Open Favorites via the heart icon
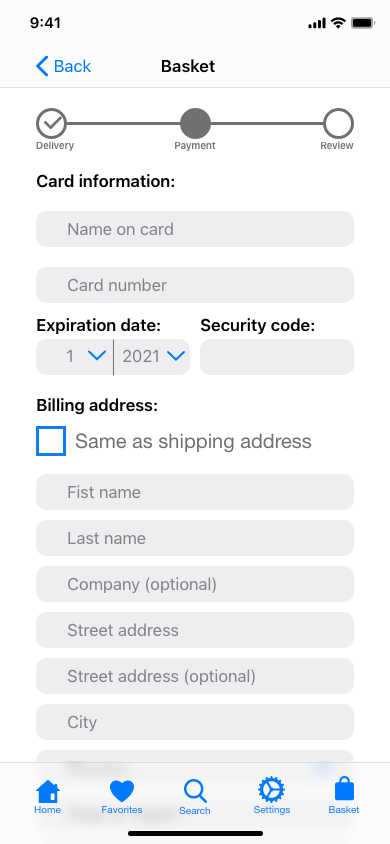 coord(122,791)
